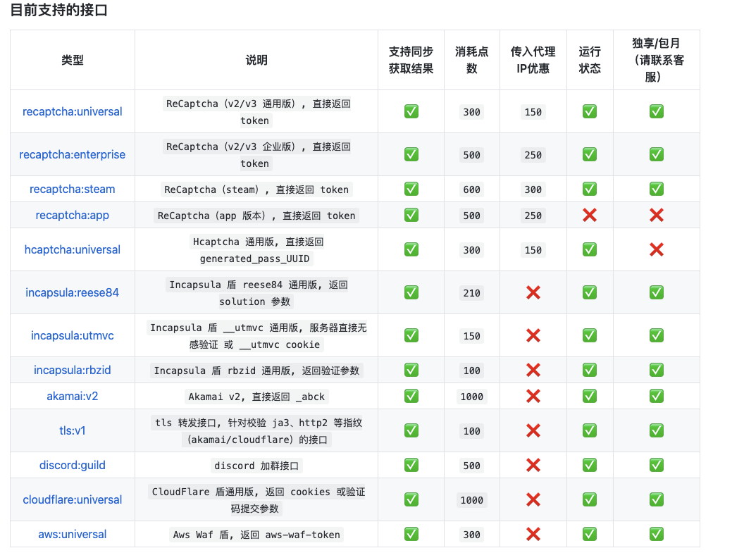Select discord 加群接口 description text

tap(256, 466)
